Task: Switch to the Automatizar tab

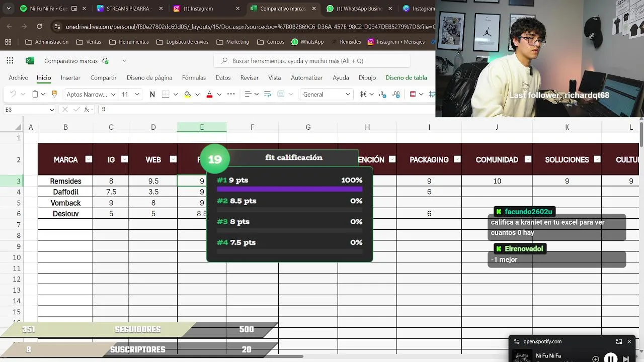Action: [306, 78]
